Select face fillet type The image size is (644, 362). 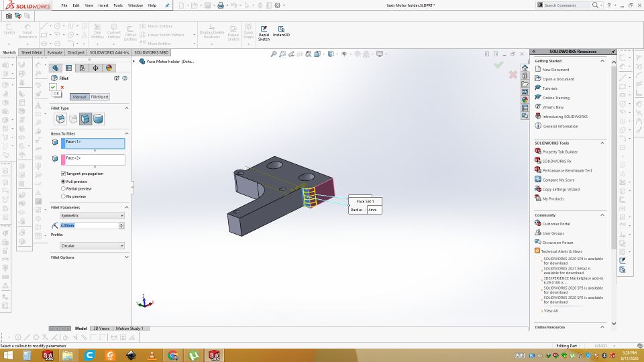pos(85,119)
